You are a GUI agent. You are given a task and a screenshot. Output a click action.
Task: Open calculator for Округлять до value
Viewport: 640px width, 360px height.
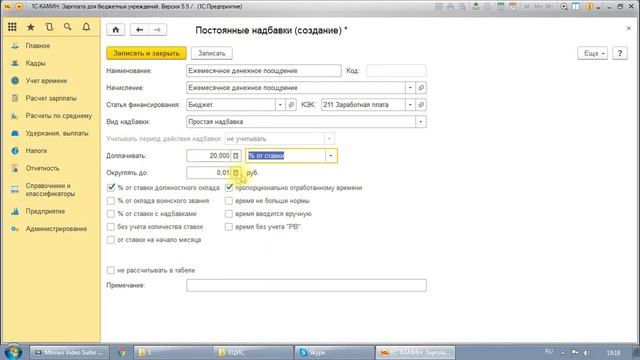click(236, 173)
